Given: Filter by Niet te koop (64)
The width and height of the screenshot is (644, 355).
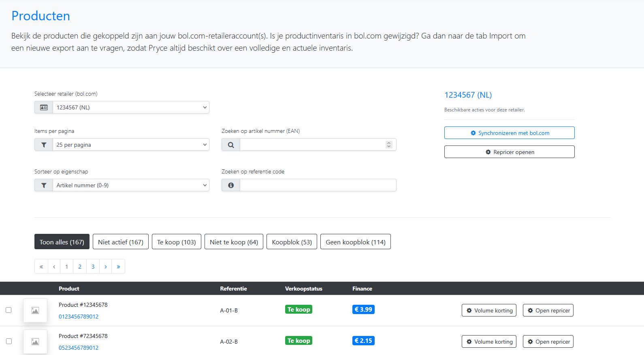Looking at the screenshot, I should pyautogui.click(x=234, y=242).
